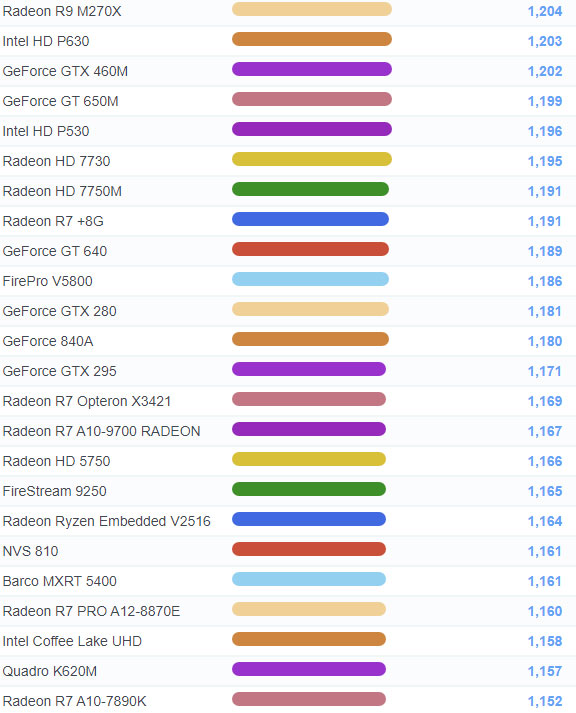Open the Radeon R9 M270X link
The width and height of the screenshot is (576, 713).
click(62, 11)
